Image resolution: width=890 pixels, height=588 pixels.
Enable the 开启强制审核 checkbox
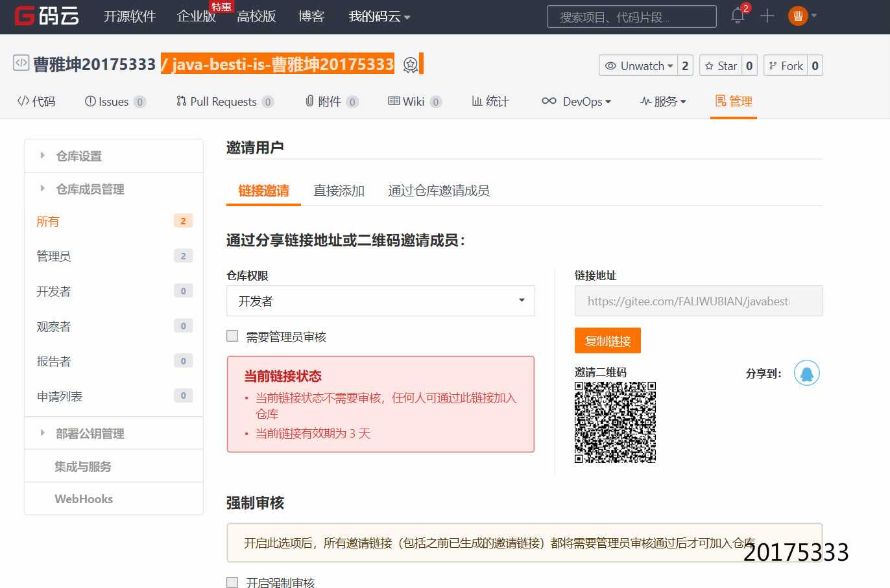click(x=232, y=582)
